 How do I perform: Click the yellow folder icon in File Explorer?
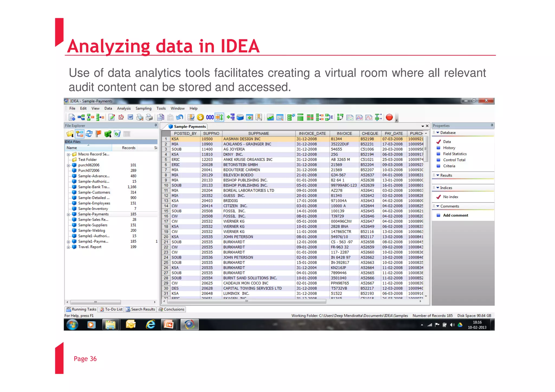coord(70,134)
